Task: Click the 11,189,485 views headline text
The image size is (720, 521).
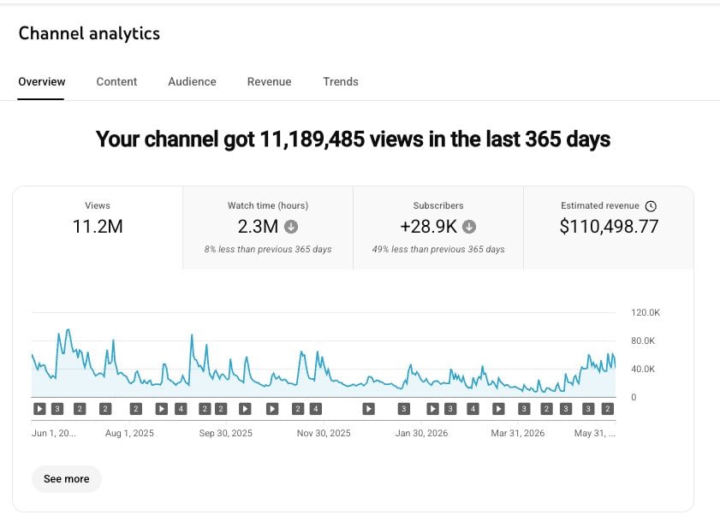Action: [x=353, y=139]
